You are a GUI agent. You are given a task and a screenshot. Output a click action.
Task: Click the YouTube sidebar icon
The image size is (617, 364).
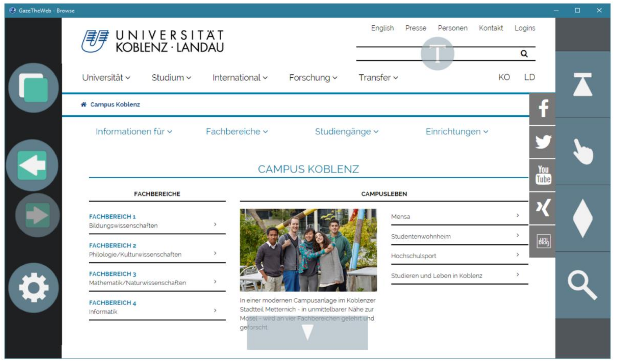[543, 175]
